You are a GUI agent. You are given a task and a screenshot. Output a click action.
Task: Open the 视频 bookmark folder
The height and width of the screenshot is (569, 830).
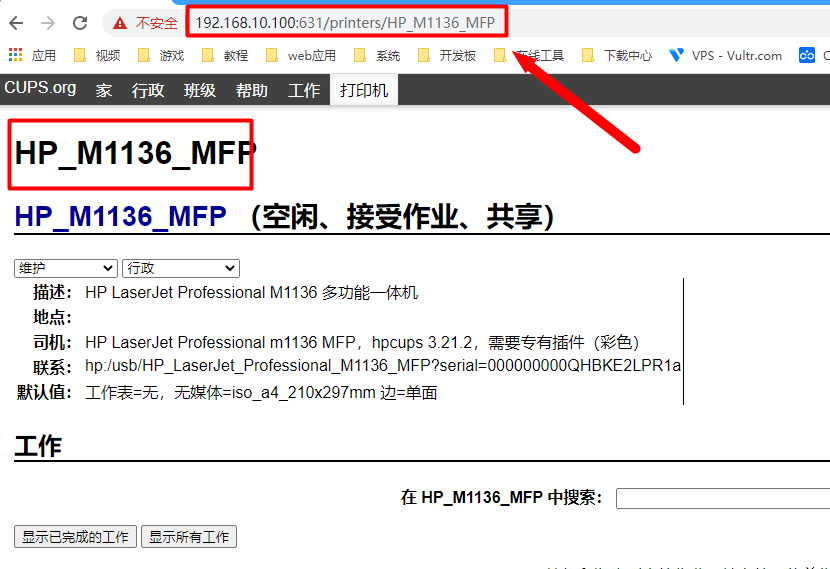coord(97,55)
